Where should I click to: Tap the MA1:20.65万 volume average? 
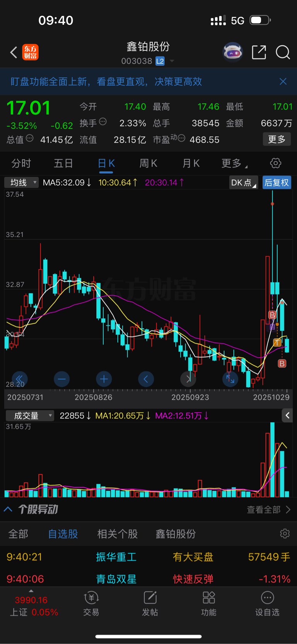(x=123, y=416)
